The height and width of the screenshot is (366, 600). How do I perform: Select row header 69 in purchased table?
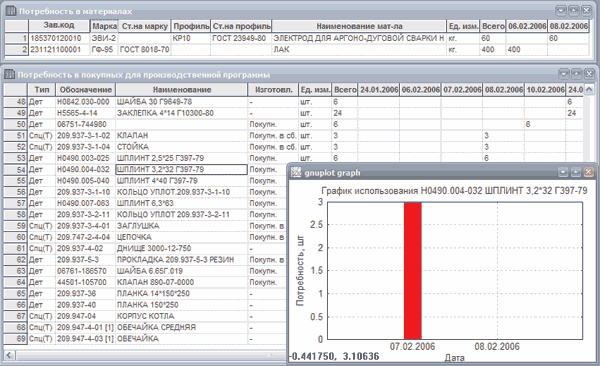pos(15,338)
